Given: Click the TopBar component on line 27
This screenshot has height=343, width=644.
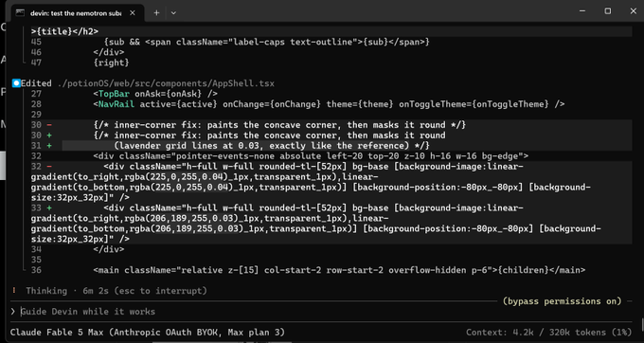Looking at the screenshot, I should 114,94.
